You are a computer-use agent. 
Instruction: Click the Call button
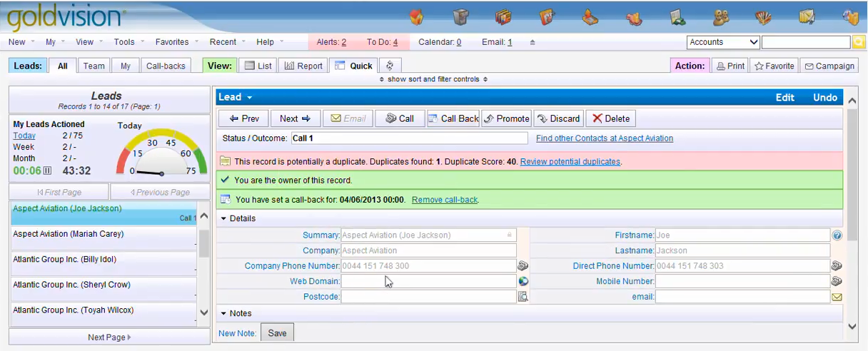click(400, 118)
